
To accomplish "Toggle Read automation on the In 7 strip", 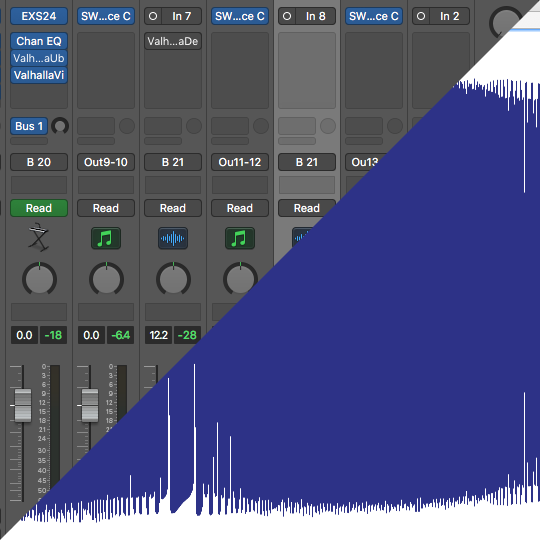I will [173, 208].
